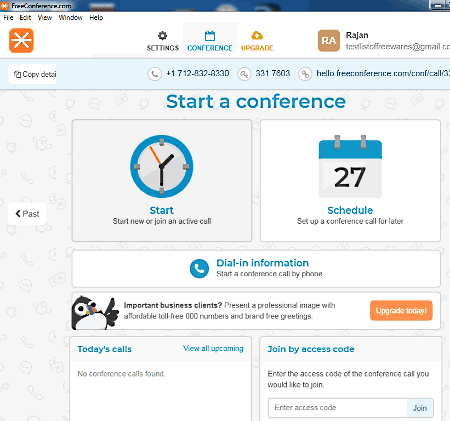
Task: Click the conference link chain icon
Action: (x=305, y=74)
